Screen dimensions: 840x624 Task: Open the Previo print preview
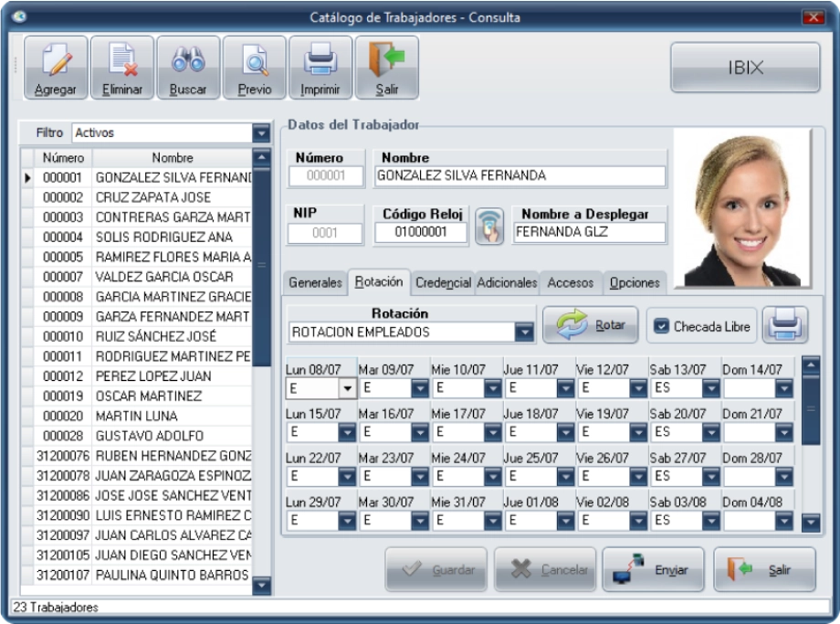click(x=254, y=68)
